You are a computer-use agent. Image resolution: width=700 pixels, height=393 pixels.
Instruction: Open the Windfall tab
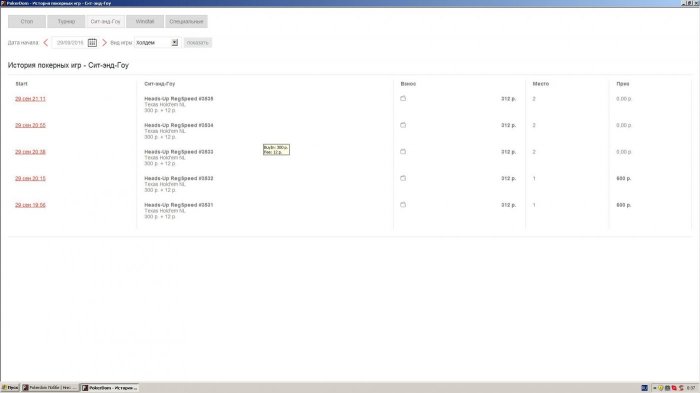145,21
